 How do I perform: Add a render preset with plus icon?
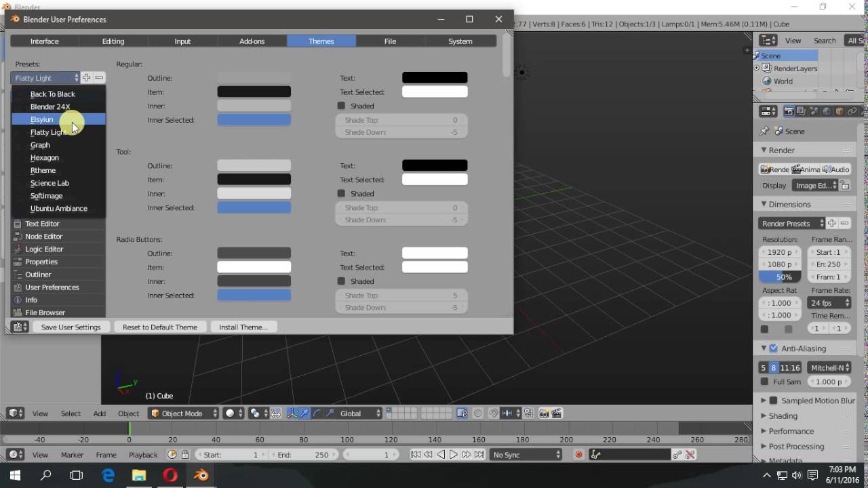(831, 223)
